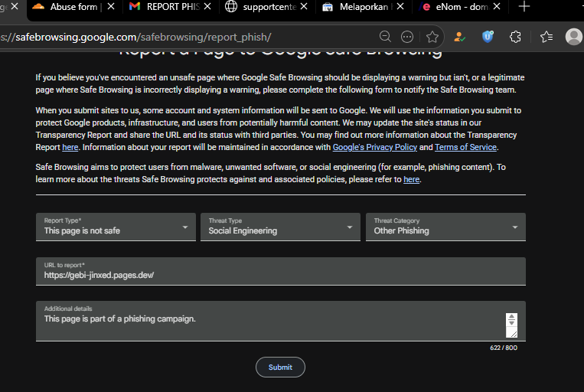Open the browser profile avatar
The height and width of the screenshot is (392, 584).
point(574,37)
